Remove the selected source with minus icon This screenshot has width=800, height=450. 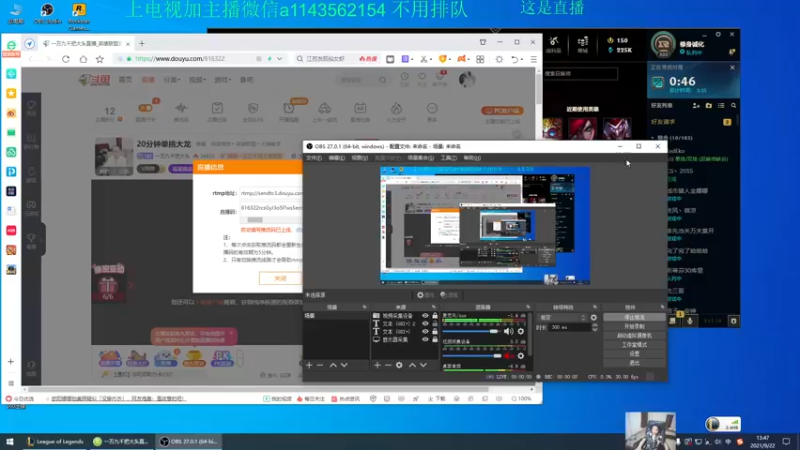click(x=388, y=365)
